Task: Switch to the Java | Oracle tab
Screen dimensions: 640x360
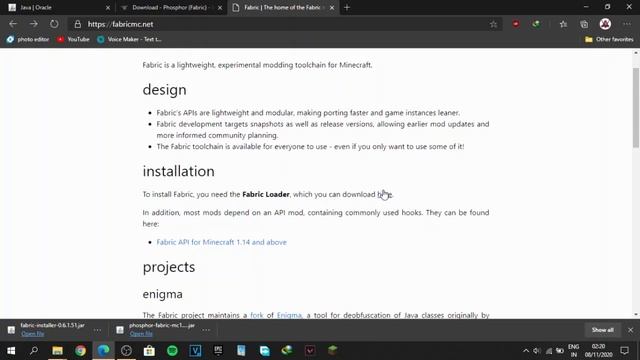Action: point(56,7)
